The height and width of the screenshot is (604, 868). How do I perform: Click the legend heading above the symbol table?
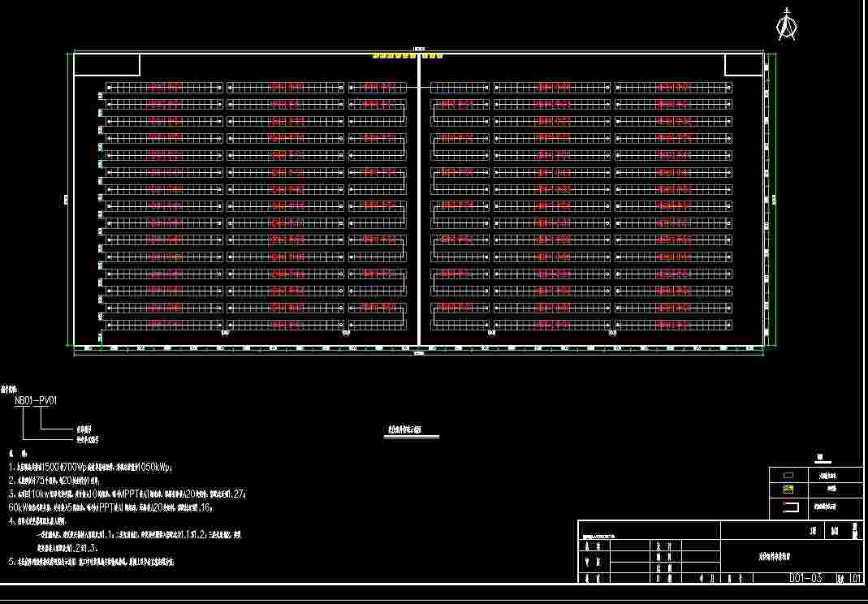820,458
